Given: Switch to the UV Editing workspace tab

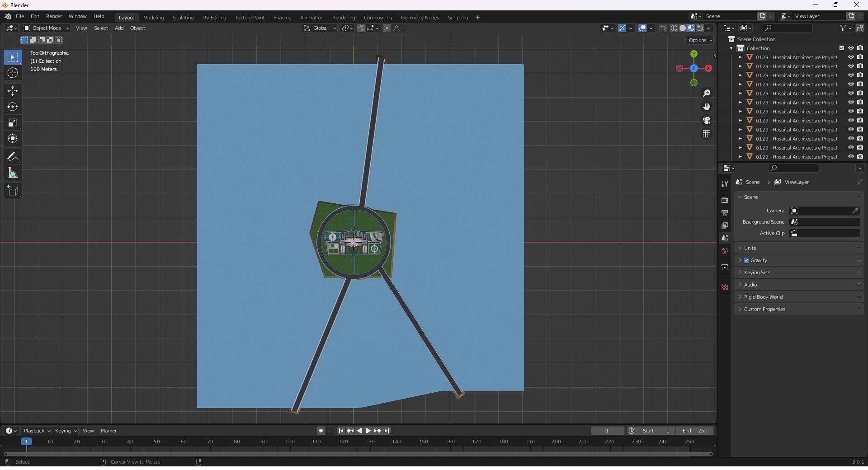Looking at the screenshot, I should pos(214,18).
